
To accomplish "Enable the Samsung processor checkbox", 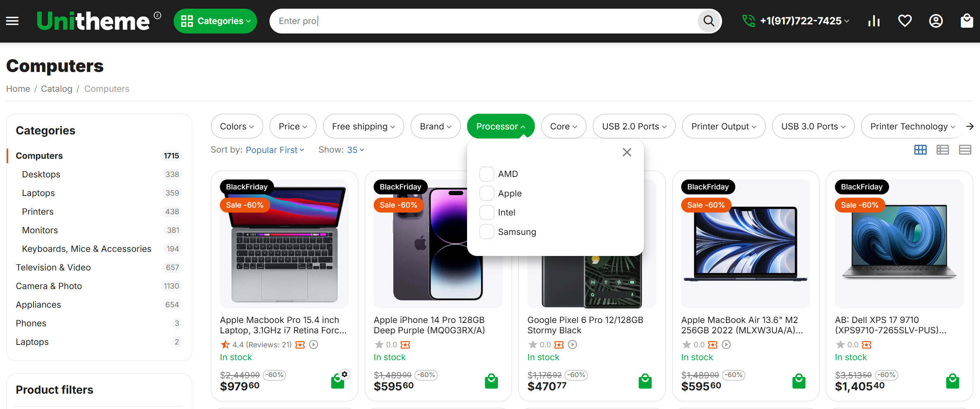I will coord(486,232).
